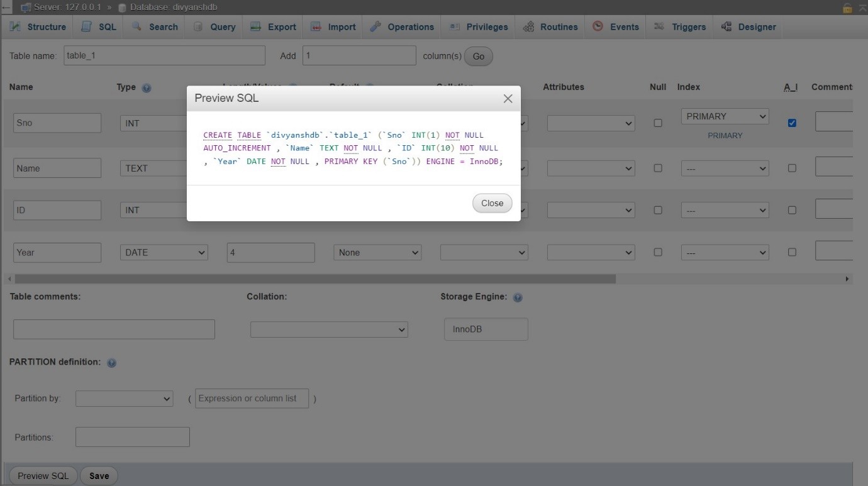
Task: Click help icon beside PARTITION definition
Action: [x=111, y=363]
